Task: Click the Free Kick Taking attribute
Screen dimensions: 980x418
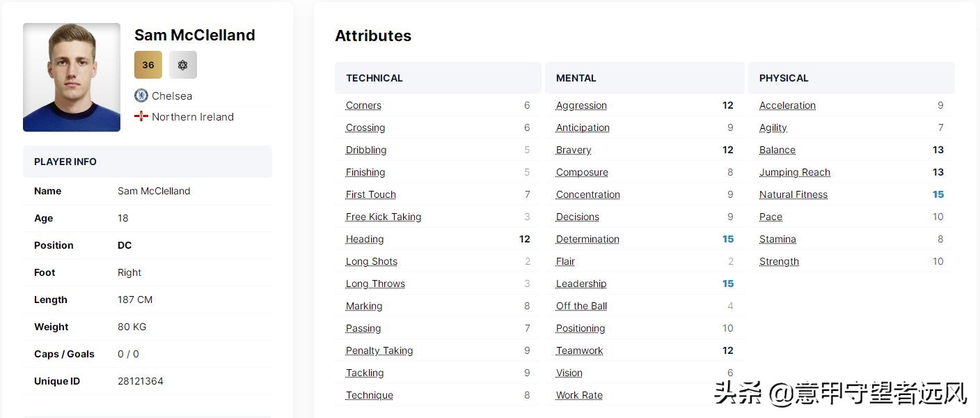Action: (384, 217)
